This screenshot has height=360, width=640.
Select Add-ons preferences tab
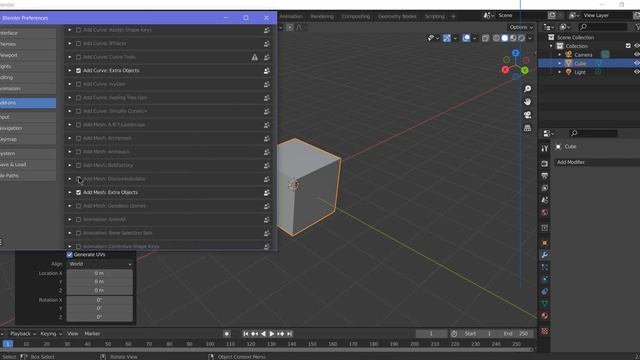28,103
